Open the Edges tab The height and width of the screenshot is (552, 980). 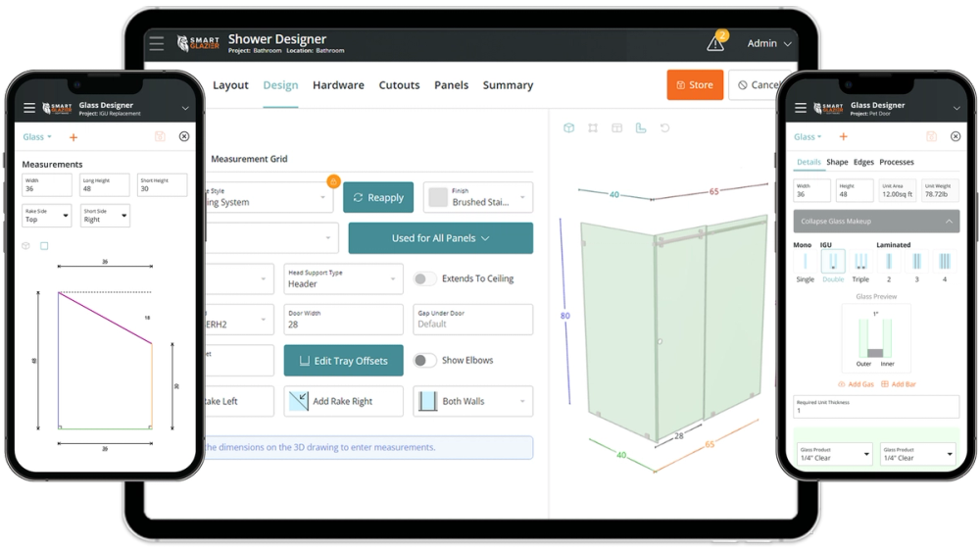pyautogui.click(x=863, y=162)
